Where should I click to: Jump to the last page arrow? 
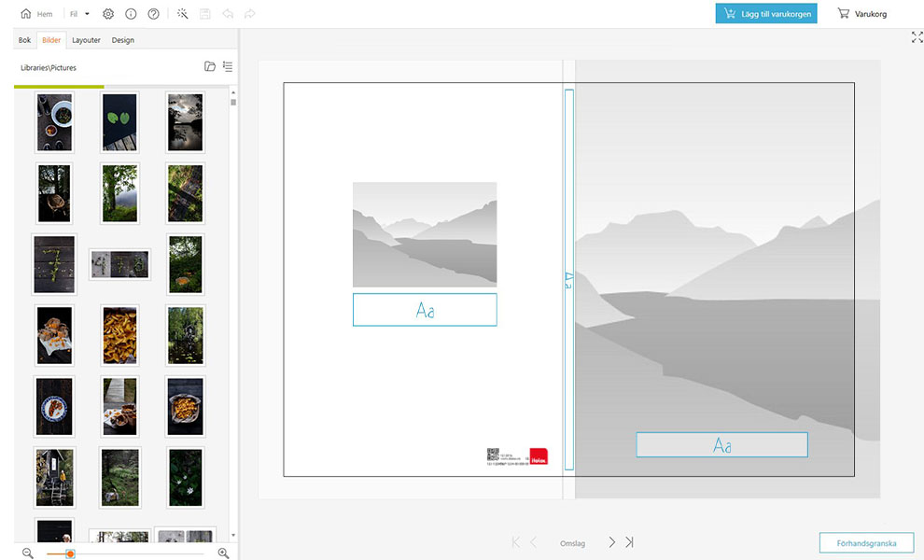tap(630, 542)
